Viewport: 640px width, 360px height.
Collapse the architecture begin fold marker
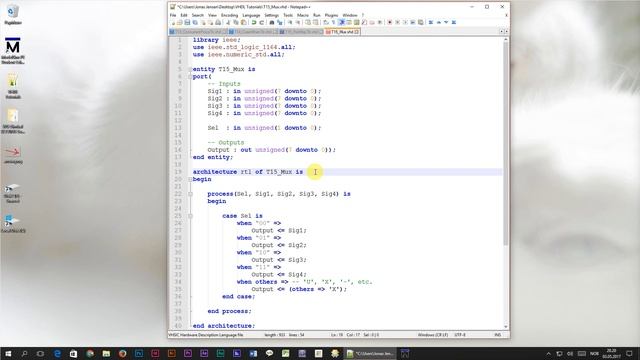[x=190, y=179]
